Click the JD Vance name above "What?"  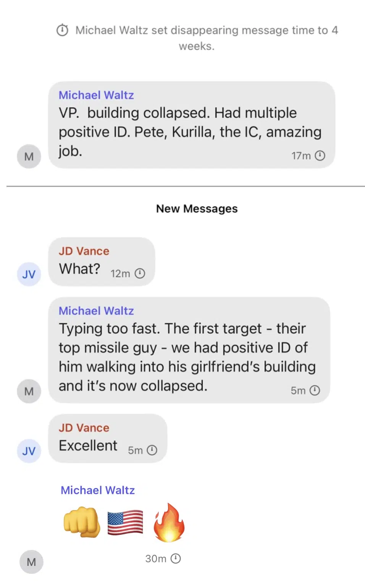(x=84, y=251)
